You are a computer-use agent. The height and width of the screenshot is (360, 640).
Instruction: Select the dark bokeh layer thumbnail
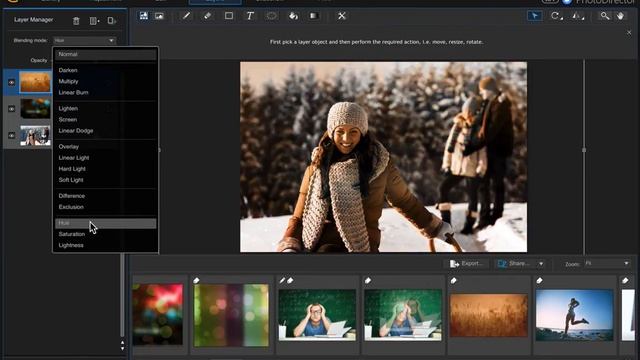coord(36,108)
